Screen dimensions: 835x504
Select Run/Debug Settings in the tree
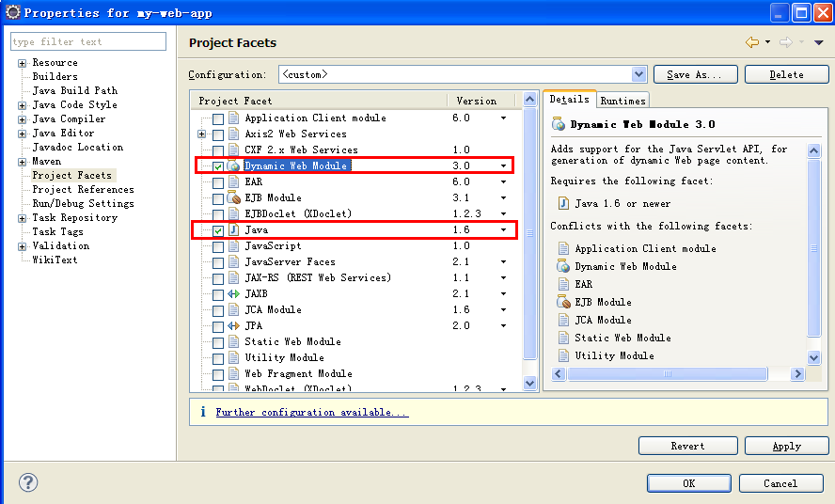click(x=83, y=203)
